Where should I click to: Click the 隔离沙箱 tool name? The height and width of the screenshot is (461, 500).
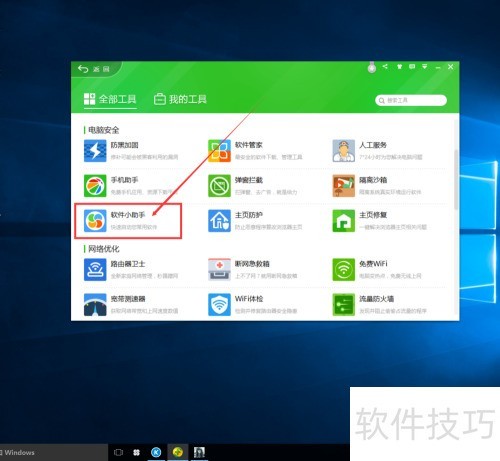click(373, 180)
